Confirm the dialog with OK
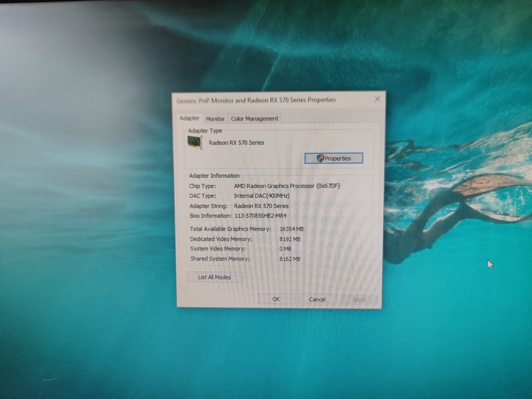The image size is (532, 399). (x=276, y=299)
